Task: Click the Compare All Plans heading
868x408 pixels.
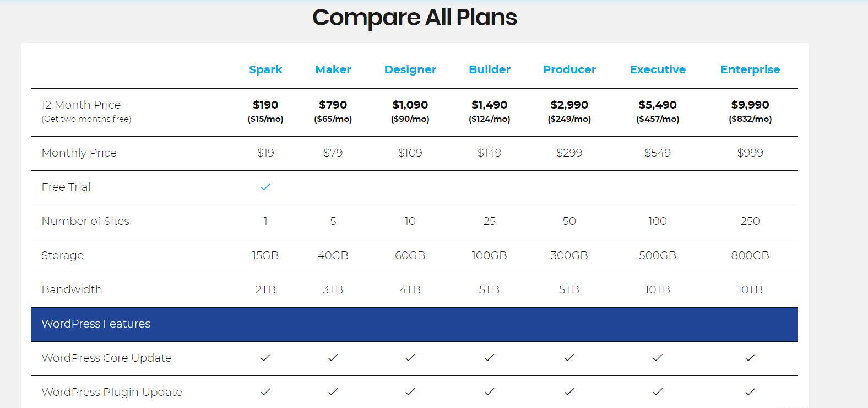Action: 414,18
